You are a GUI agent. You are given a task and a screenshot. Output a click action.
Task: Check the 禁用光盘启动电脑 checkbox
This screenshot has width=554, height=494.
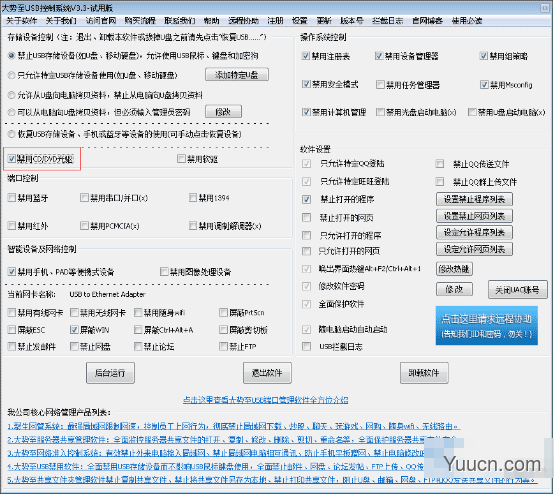click(x=381, y=112)
